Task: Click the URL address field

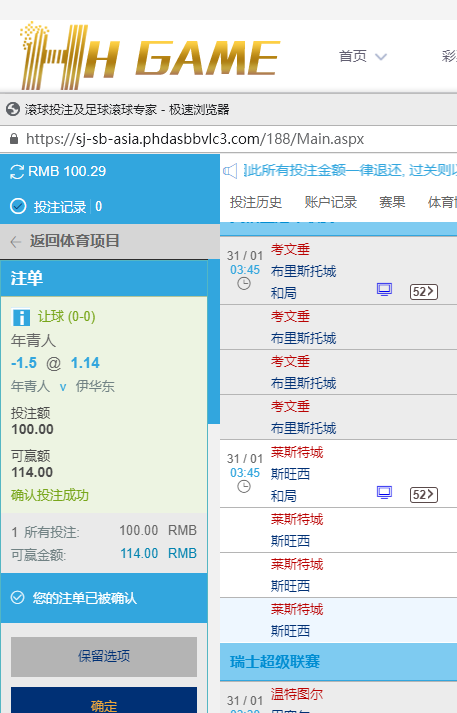Action: [x=195, y=139]
